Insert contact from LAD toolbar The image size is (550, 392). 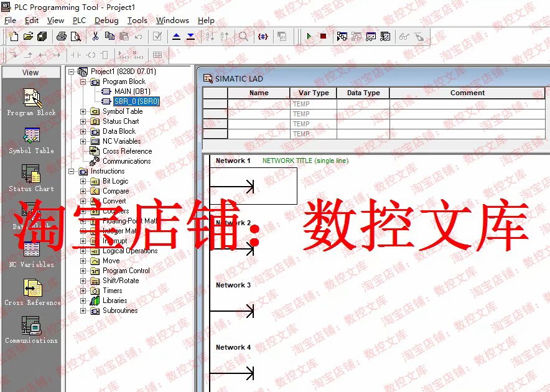tap(76, 55)
